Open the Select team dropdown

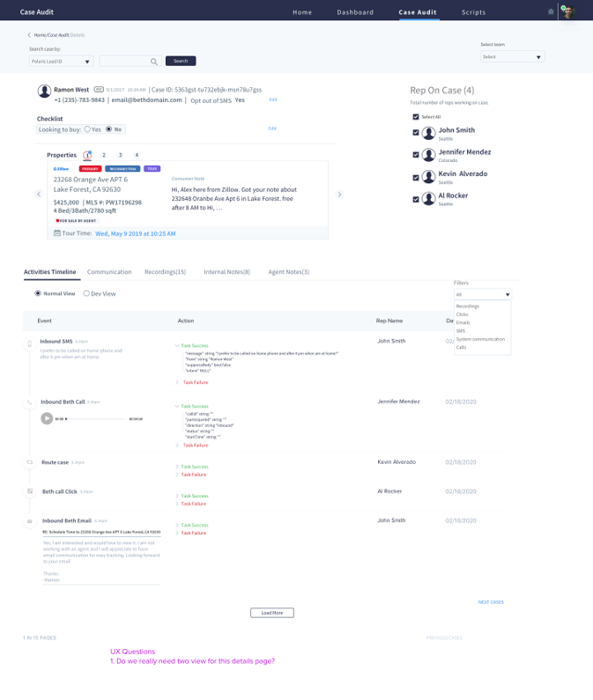click(512, 56)
